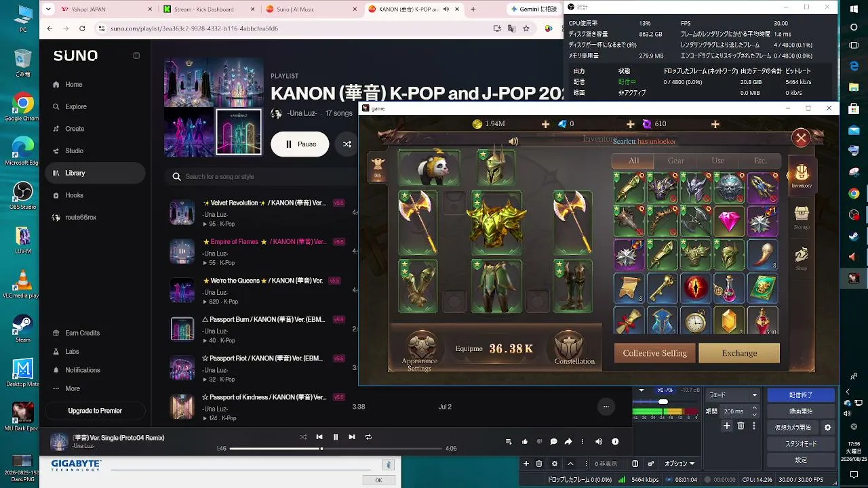The image size is (868, 488).
Task: Dislike the current song with thumbs down
Action: 540,441
